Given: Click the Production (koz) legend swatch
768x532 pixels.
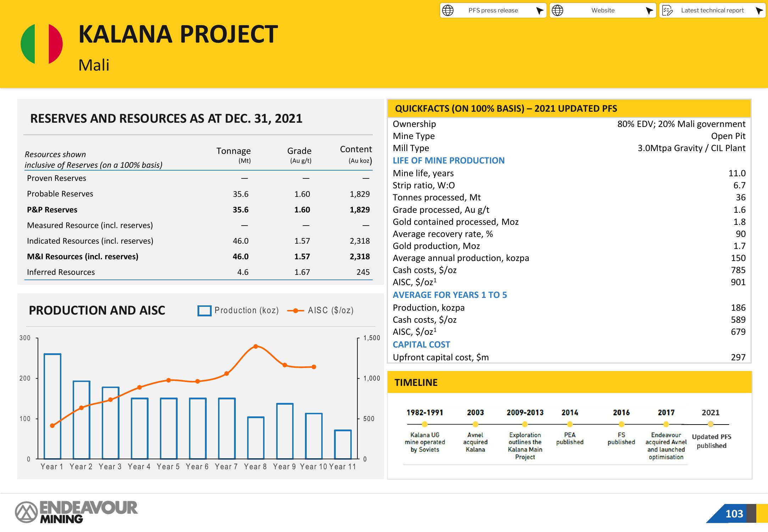Looking at the screenshot, I should 204,311.
